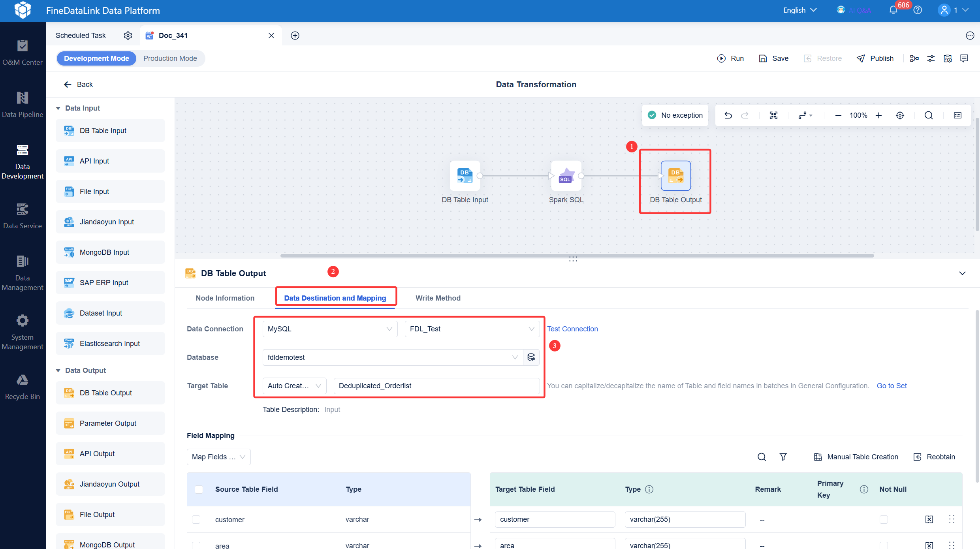Viewport: 980px width, 549px height.
Task: Click the help question mark icon
Action: pos(918,10)
